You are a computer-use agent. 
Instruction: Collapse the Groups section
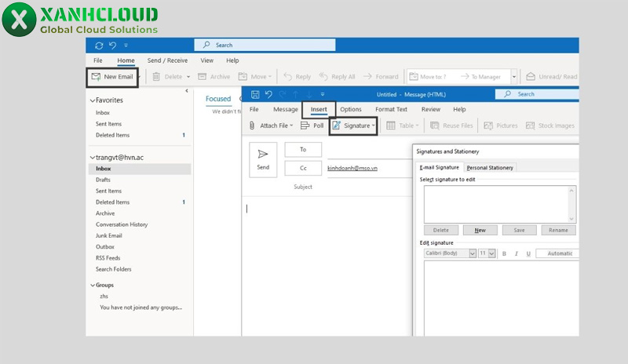pos(93,285)
